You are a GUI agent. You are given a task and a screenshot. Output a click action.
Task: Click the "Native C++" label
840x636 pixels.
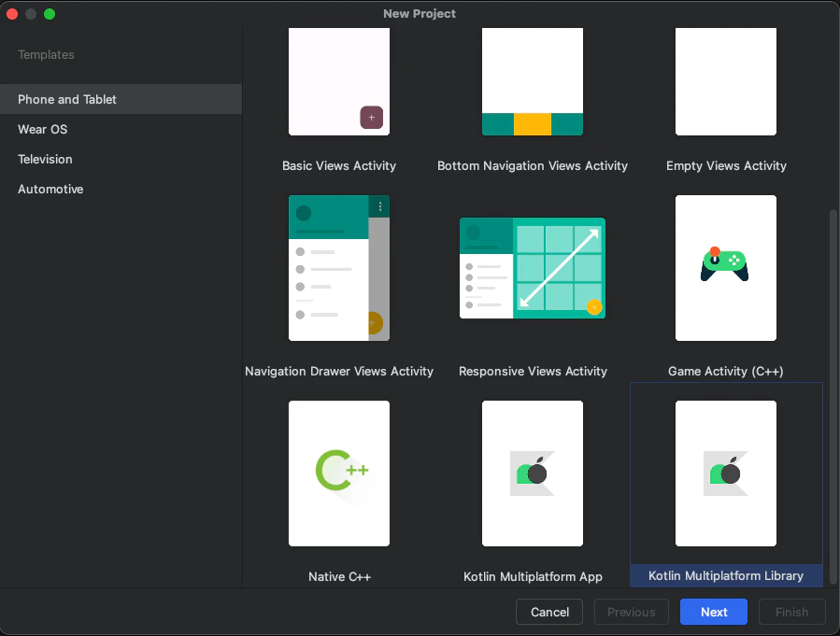click(x=339, y=576)
